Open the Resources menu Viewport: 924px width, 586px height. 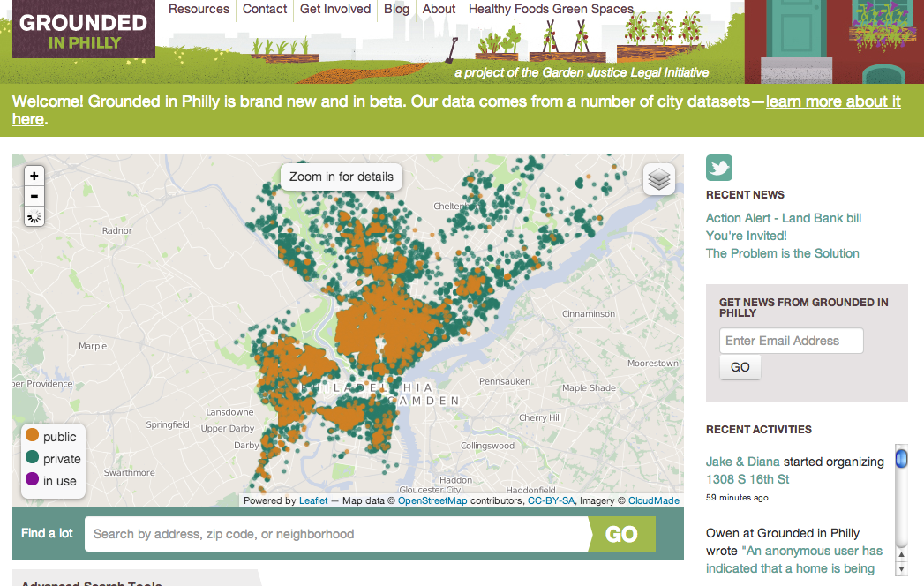199,10
